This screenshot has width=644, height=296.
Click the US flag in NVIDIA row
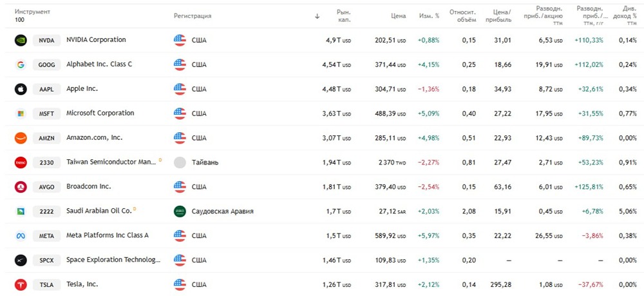[180, 40]
